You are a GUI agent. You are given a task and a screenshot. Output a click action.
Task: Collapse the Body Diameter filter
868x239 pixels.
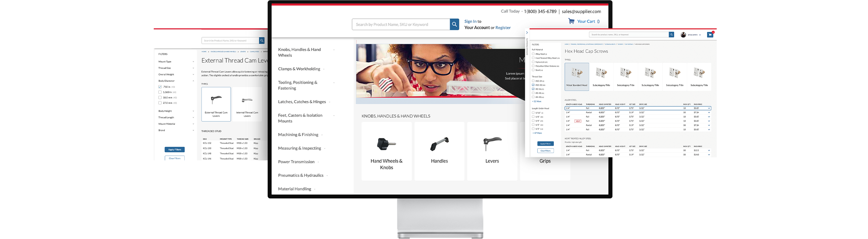176,81
